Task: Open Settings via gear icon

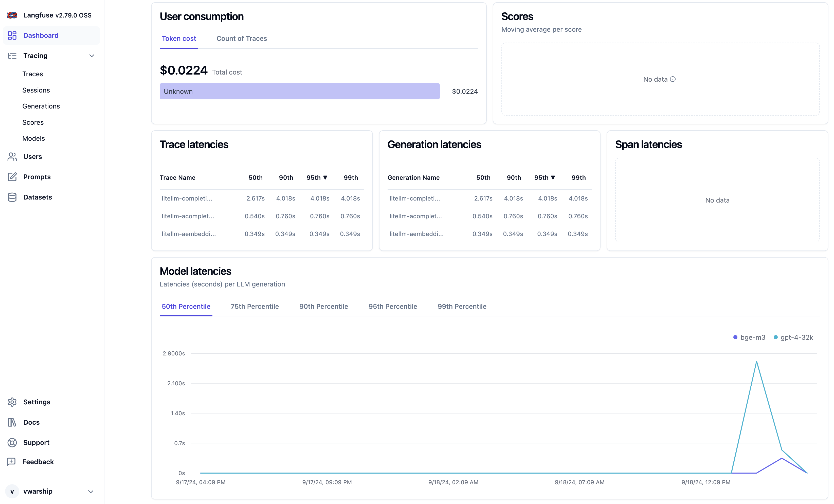Action: (x=12, y=402)
